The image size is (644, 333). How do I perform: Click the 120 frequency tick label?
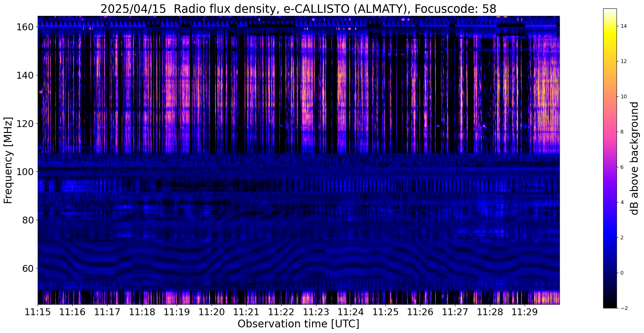[x=24, y=124]
